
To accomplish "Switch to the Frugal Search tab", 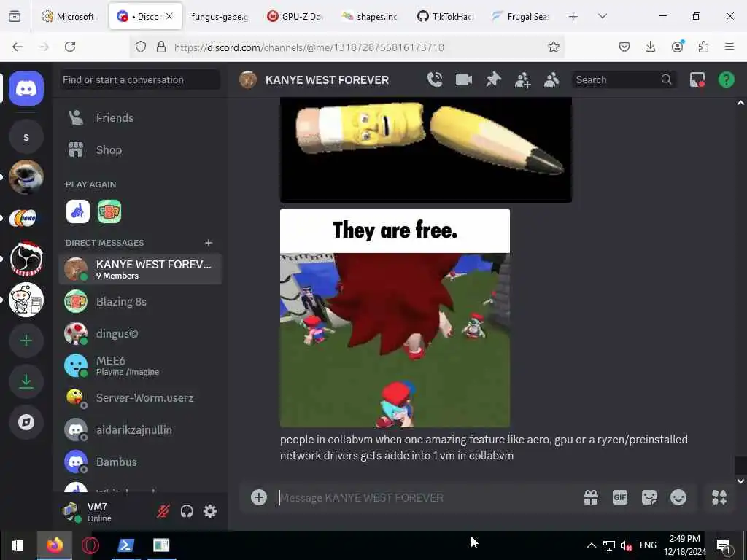I will (520, 16).
